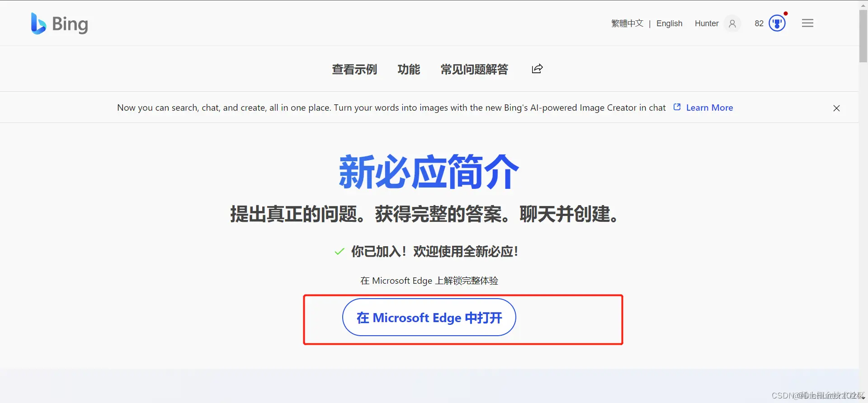Switch language to 繁體中文
The height and width of the screenshot is (403, 868).
pos(627,23)
